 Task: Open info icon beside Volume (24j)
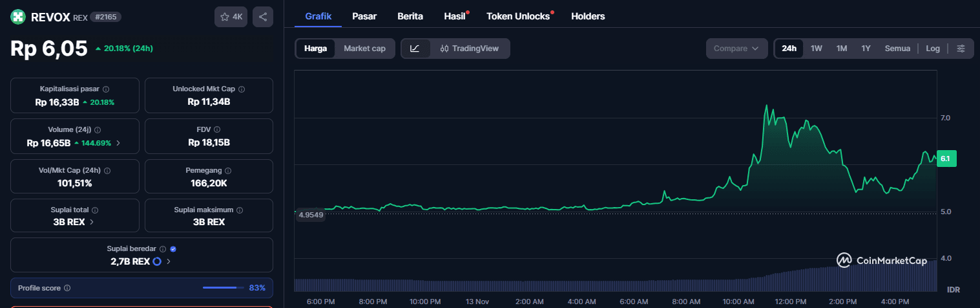pyautogui.click(x=98, y=130)
